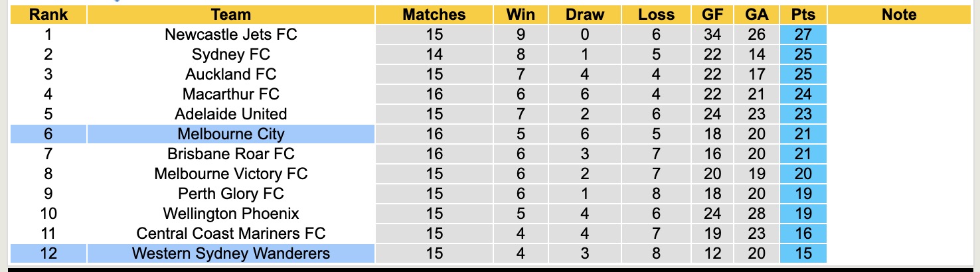
Task: Select the Note column header
Action: click(x=899, y=15)
